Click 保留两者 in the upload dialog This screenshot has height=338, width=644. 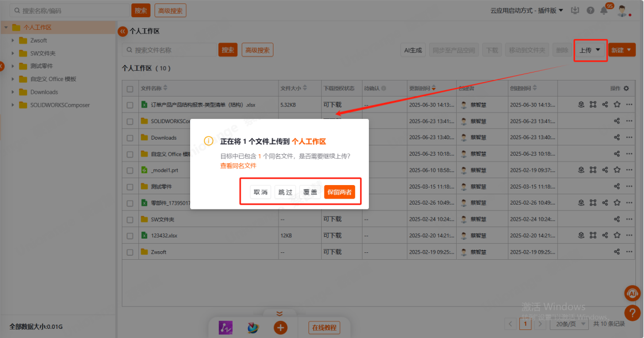coord(340,192)
